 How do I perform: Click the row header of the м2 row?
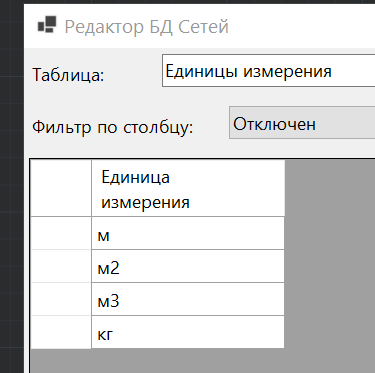61,266
